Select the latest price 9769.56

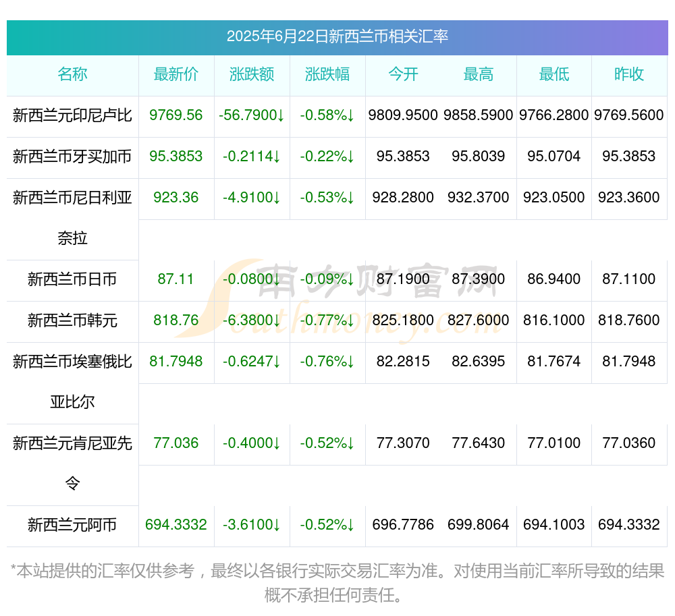pyautogui.click(x=176, y=115)
